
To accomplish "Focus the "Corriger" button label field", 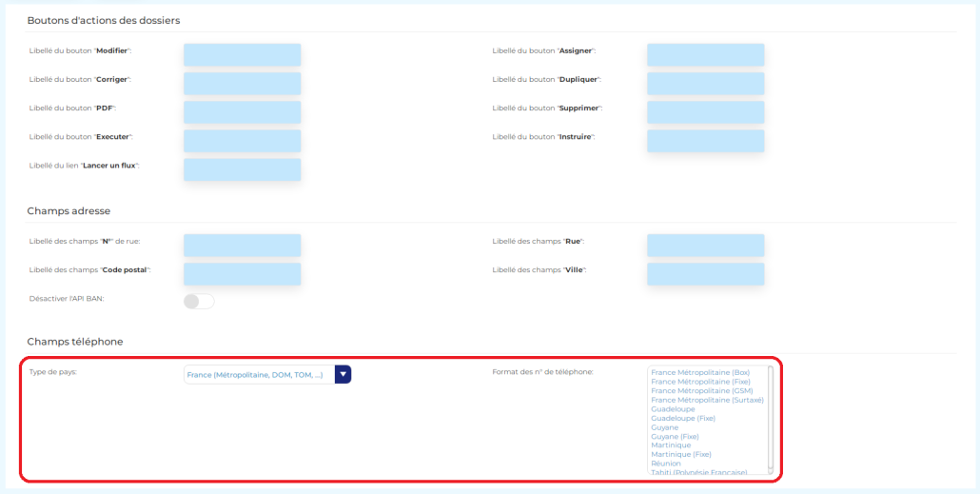I will (x=242, y=84).
